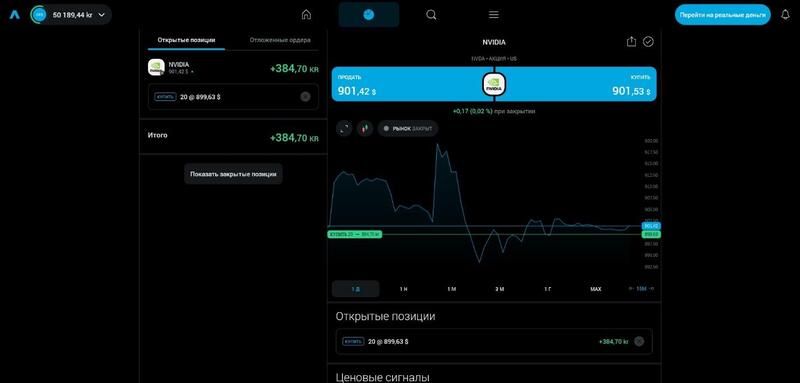Open the notifications bell
This screenshot has height=383, width=800.
pos(786,15)
